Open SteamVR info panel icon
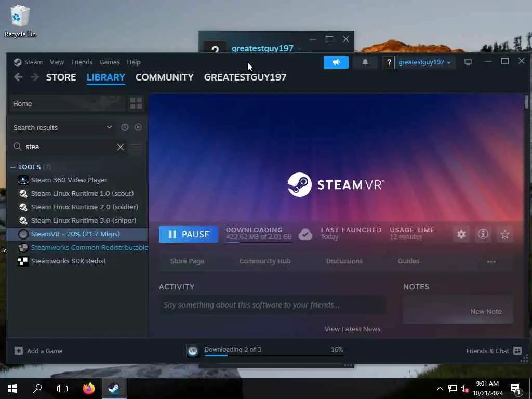This screenshot has width=532, height=399. [x=483, y=234]
